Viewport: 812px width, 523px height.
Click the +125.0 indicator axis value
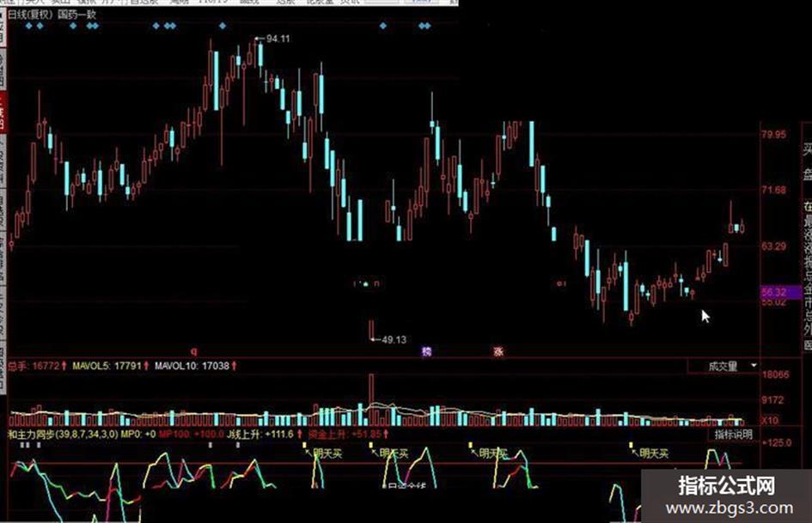tap(778, 443)
